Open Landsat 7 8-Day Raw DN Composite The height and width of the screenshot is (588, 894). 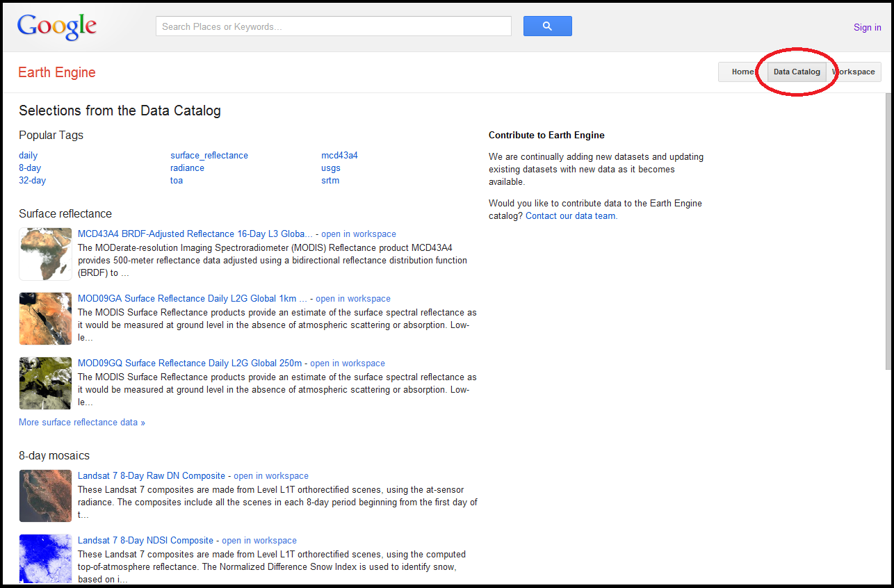pyautogui.click(x=152, y=476)
